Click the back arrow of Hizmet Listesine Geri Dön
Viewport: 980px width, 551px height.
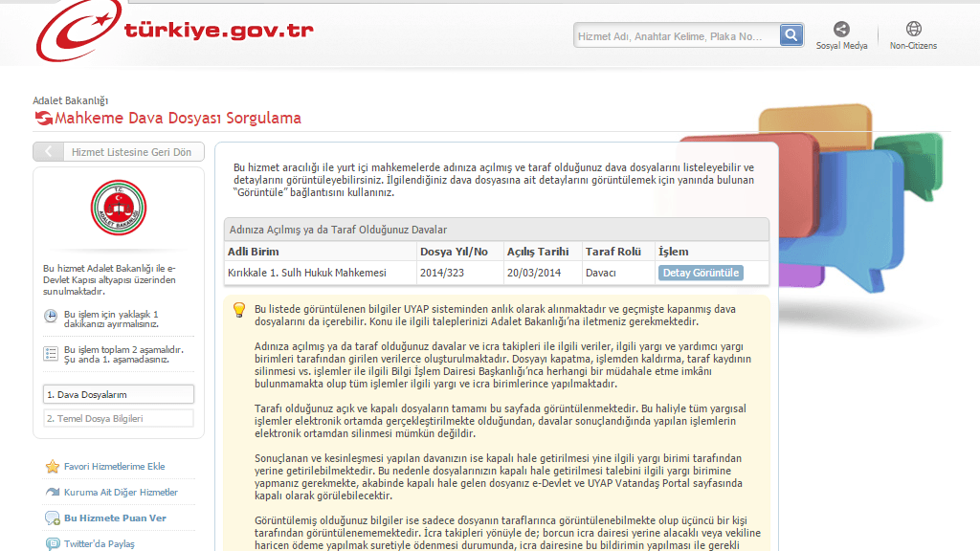(48, 152)
